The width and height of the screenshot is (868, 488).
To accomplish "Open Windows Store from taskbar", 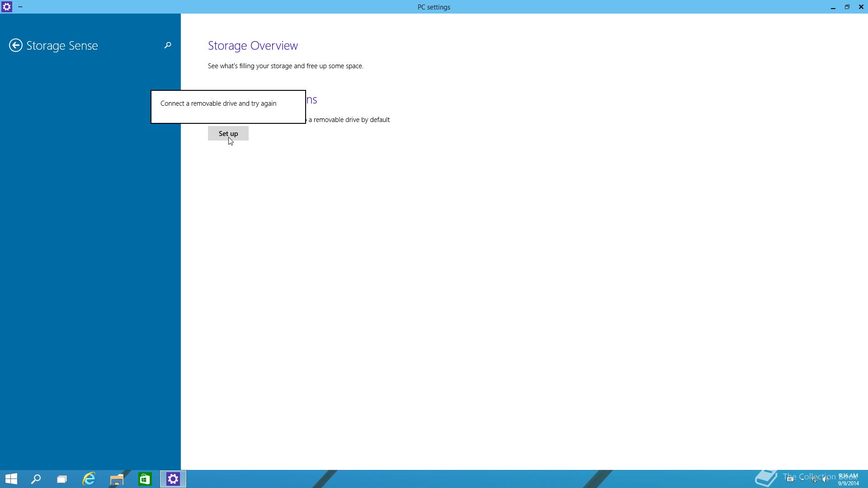I will click(x=145, y=479).
